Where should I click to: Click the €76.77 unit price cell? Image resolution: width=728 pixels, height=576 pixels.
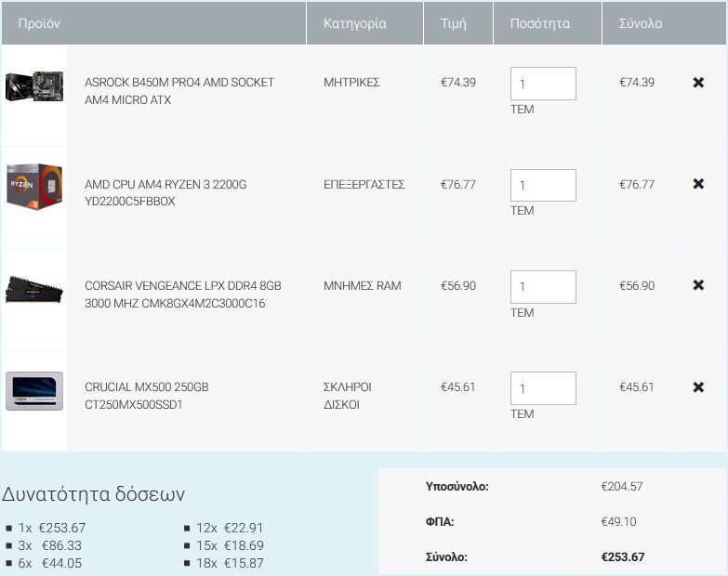pos(458,184)
